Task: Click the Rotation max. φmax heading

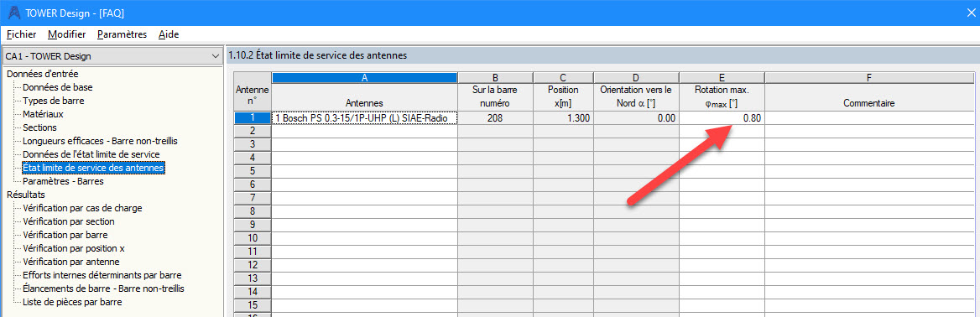Action: (722, 97)
